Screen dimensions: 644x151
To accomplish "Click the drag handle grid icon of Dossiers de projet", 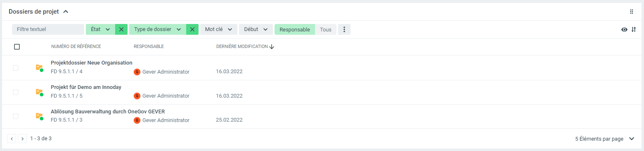I will [631, 12].
